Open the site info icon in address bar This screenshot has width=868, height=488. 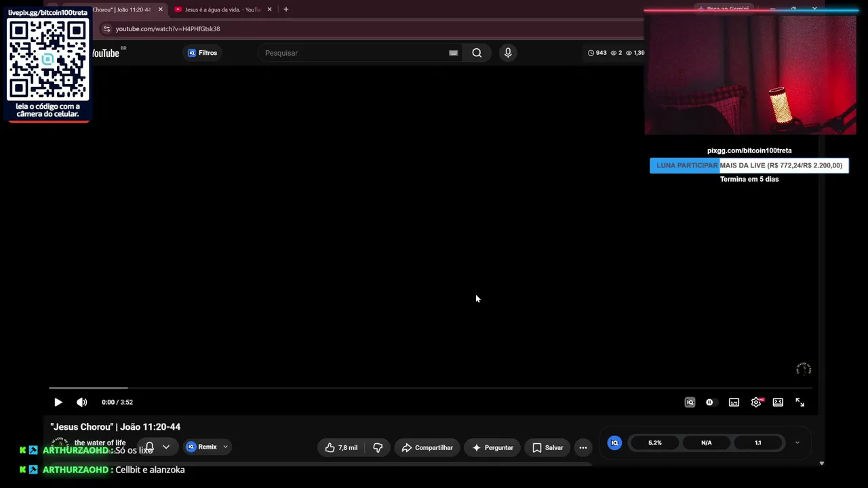click(106, 29)
